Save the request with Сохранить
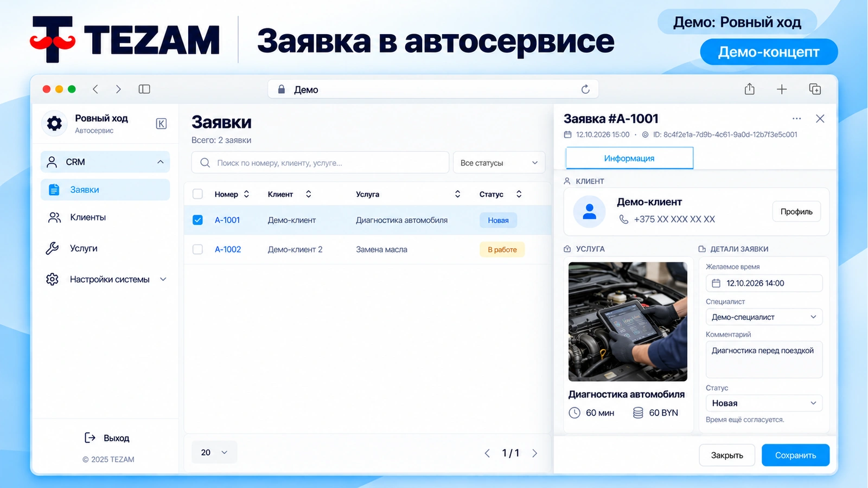The image size is (868, 488). click(795, 455)
